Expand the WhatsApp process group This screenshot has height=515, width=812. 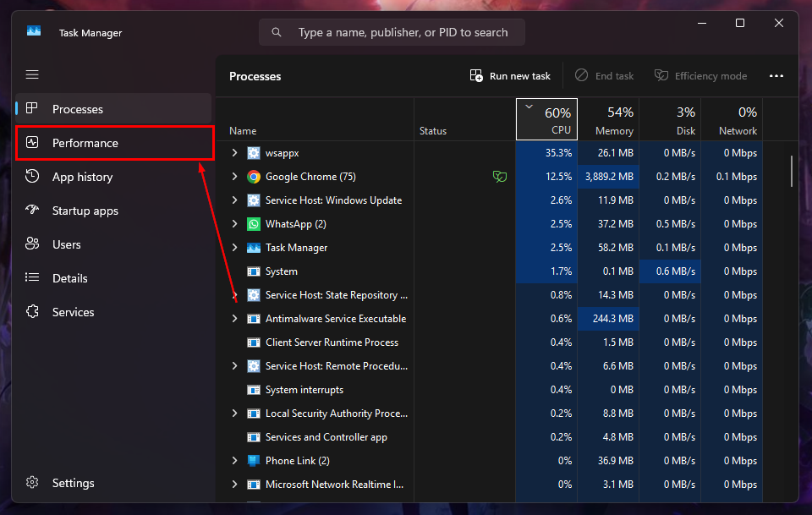click(234, 223)
